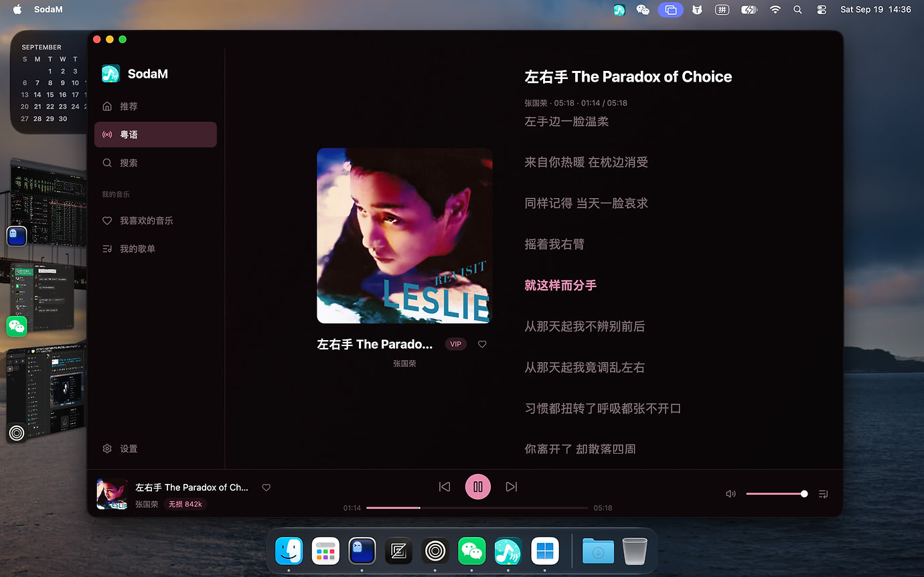
Task: Jump to lyric line 同样记得 当天一脸哀求
Action: click(x=587, y=203)
